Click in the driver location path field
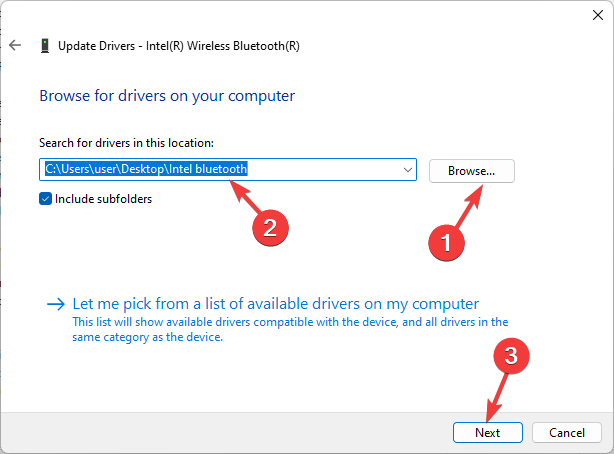Screen dimensions: 614x454 [228, 169]
